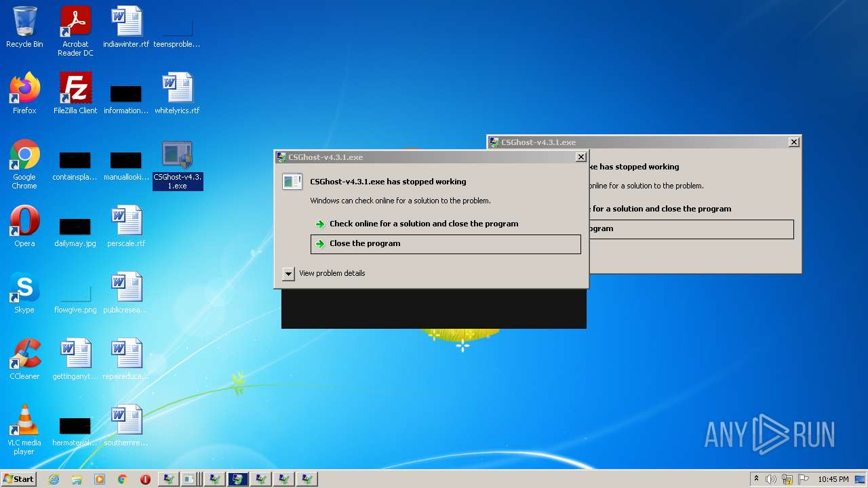Select the CSGhost-v4.3.1.exe desktop icon
Image resolution: width=868 pixels, height=488 pixels.
(x=178, y=165)
